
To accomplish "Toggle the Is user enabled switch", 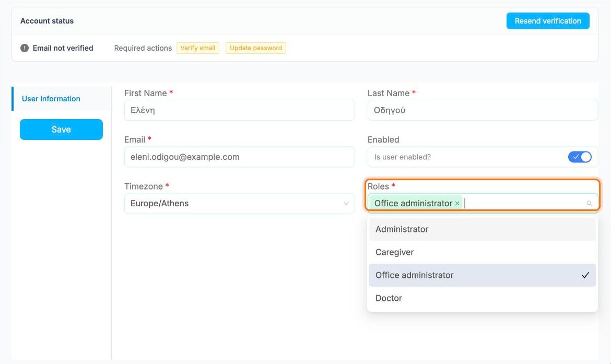I will [x=580, y=157].
